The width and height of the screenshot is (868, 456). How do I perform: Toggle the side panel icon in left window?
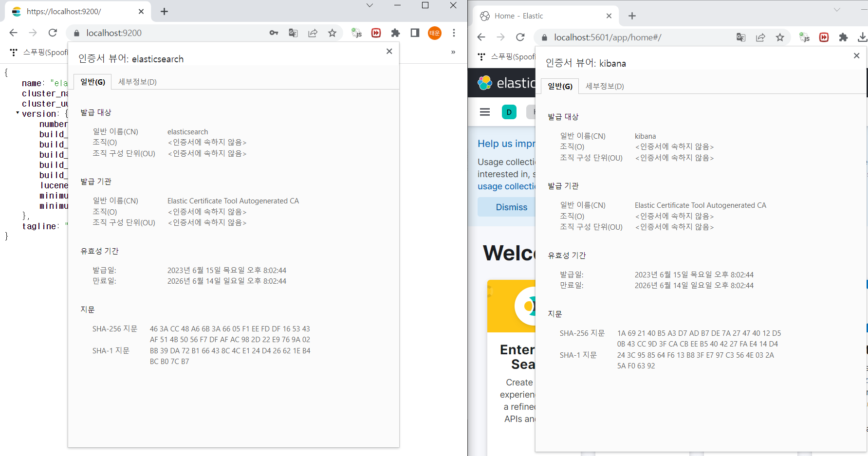click(x=415, y=33)
